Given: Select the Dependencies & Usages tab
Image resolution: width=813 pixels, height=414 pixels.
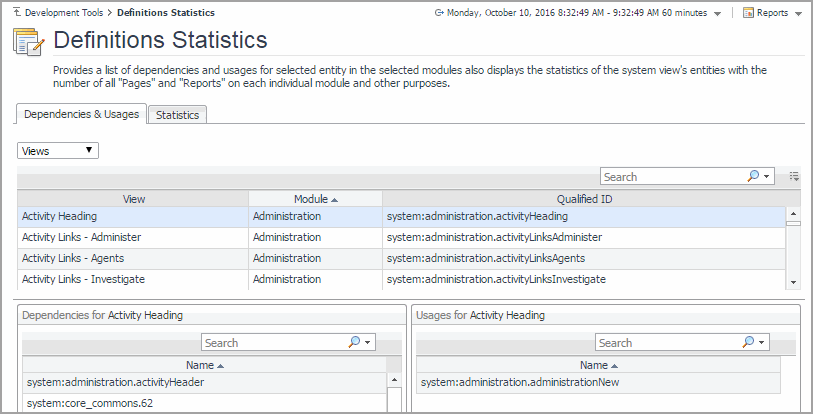Looking at the screenshot, I should coord(81,114).
